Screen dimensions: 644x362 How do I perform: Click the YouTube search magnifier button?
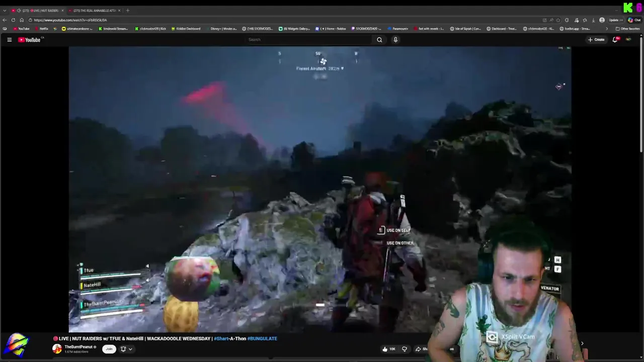coord(379,40)
